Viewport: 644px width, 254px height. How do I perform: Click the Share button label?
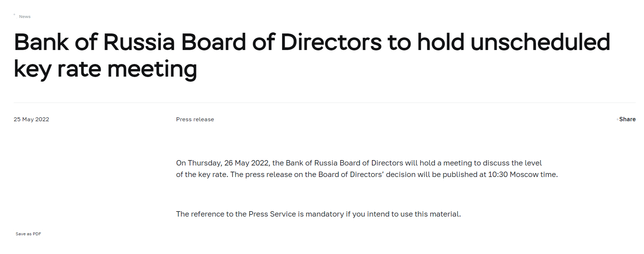click(x=627, y=119)
